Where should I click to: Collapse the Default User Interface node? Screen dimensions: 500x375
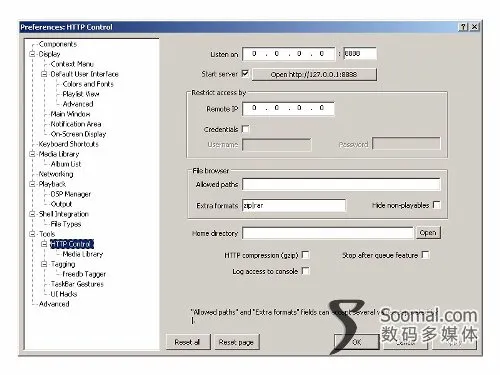pos(44,74)
